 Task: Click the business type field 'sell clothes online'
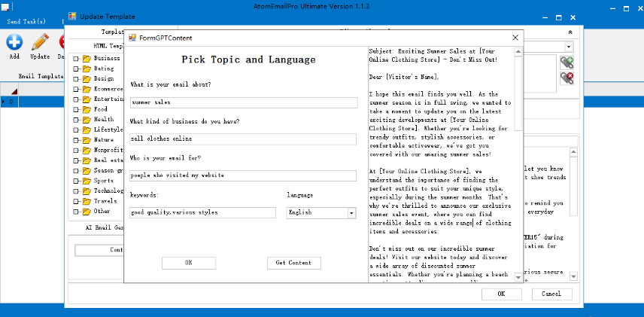pos(243,139)
